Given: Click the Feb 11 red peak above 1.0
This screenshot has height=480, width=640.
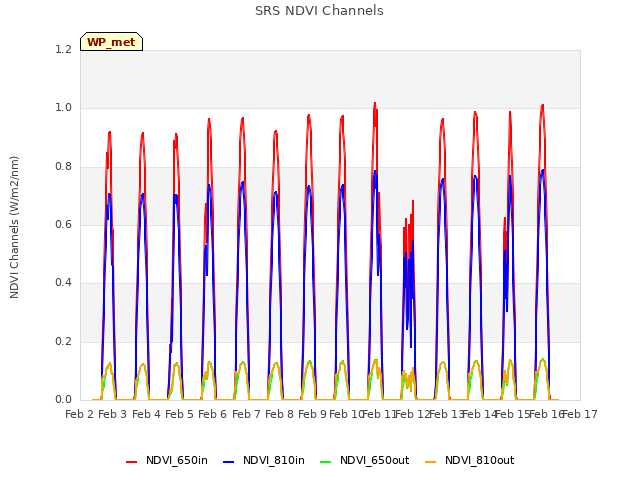Looking at the screenshot, I should 375,105.
